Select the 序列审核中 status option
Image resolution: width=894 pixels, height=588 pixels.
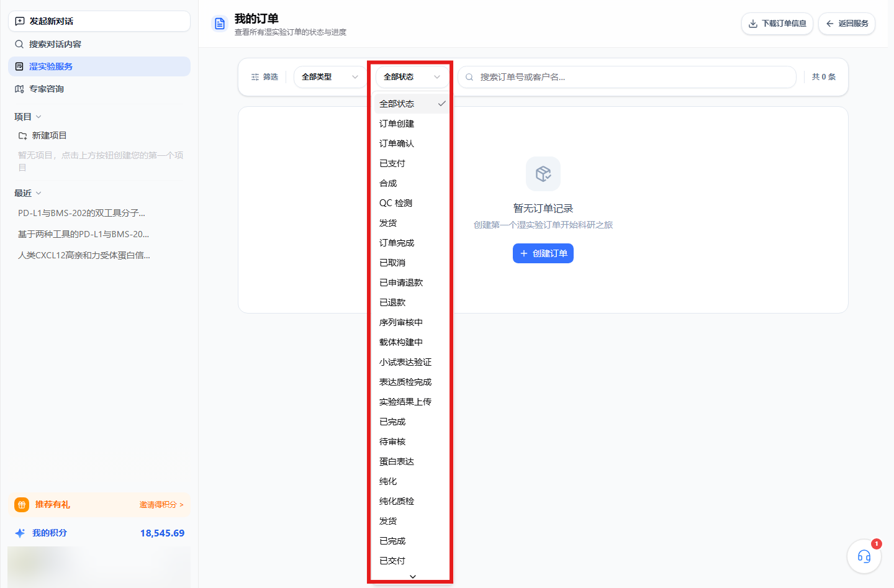pos(413,322)
